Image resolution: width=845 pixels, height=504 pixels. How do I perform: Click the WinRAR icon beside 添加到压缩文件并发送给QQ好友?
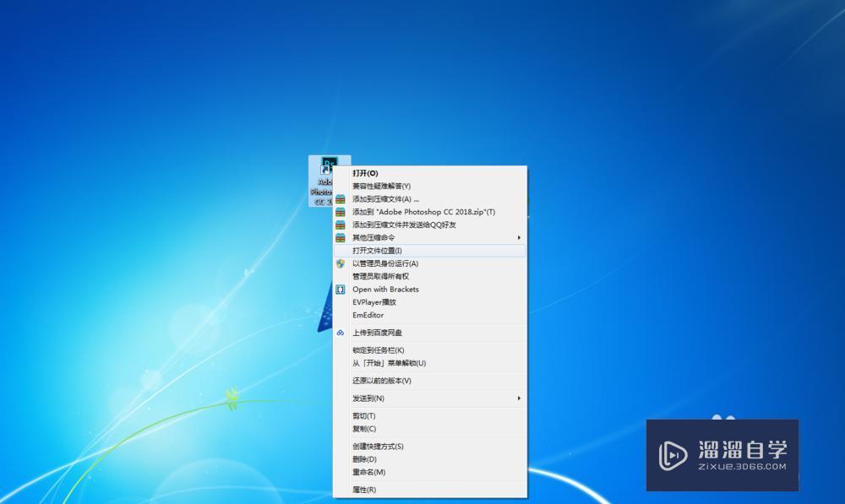340,225
